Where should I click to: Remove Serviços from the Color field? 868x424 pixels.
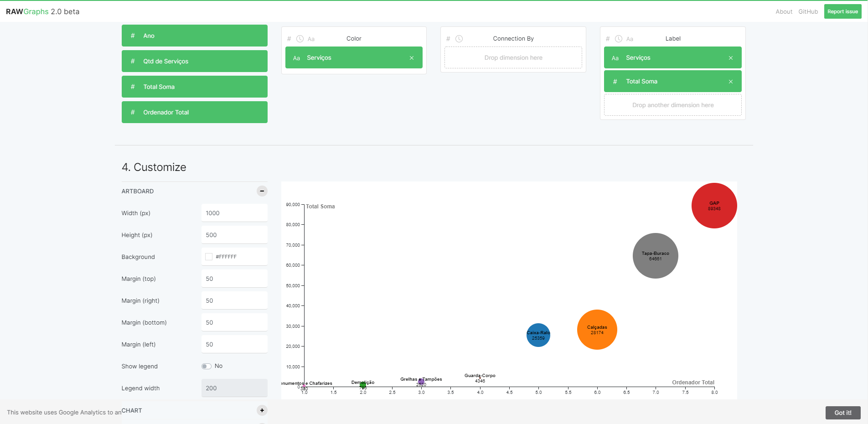pyautogui.click(x=412, y=58)
